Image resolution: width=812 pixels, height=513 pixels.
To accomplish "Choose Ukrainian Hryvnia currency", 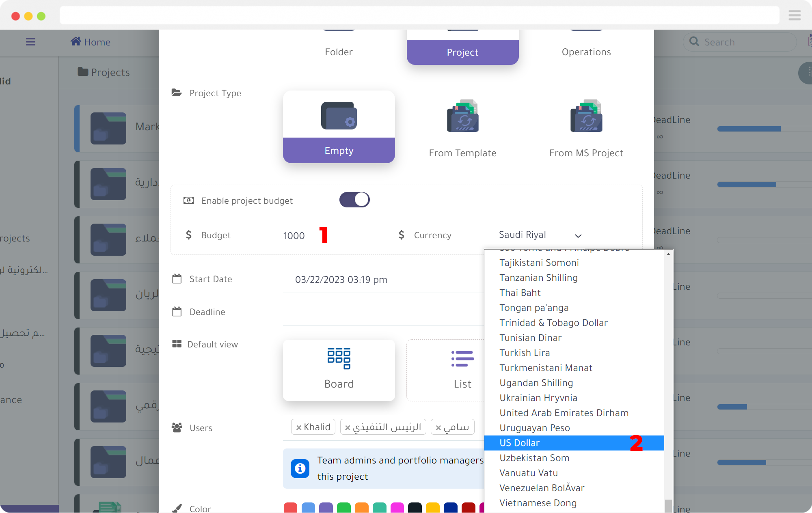I will (x=574, y=398).
